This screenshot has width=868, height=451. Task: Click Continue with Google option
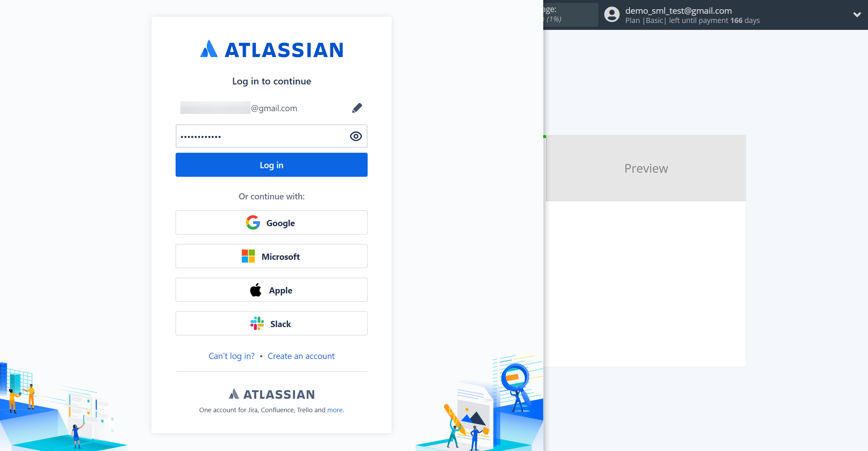[x=272, y=222]
